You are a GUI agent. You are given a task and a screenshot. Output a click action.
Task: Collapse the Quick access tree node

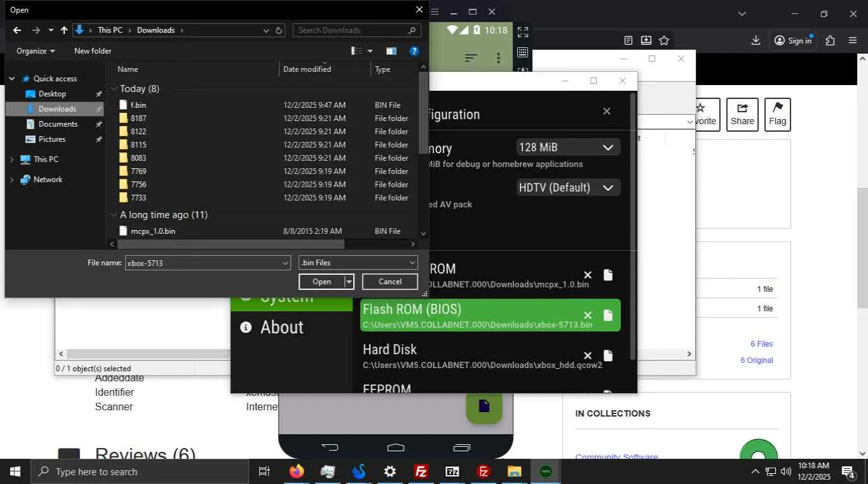(x=11, y=79)
